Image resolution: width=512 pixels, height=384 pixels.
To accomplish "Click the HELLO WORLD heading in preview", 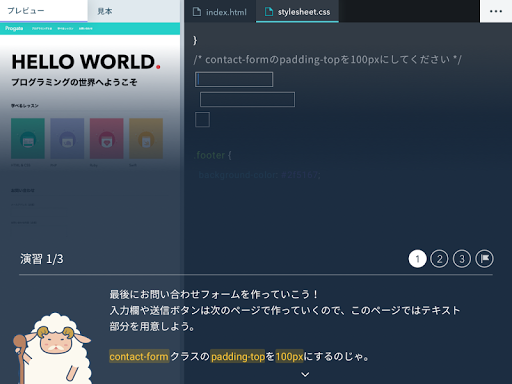I will click(86, 62).
